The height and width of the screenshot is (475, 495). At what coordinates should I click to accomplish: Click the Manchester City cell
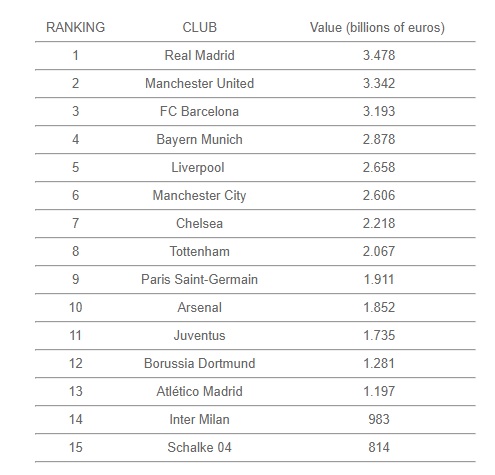click(x=199, y=196)
